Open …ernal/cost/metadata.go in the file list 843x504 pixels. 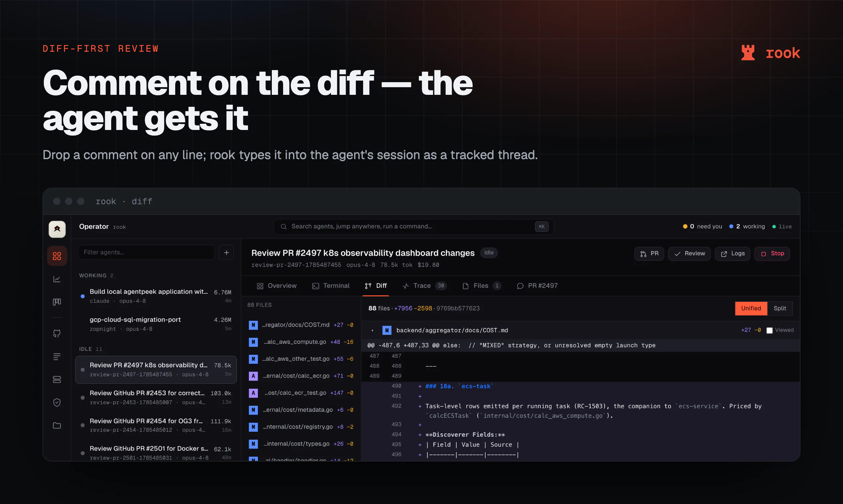301,410
